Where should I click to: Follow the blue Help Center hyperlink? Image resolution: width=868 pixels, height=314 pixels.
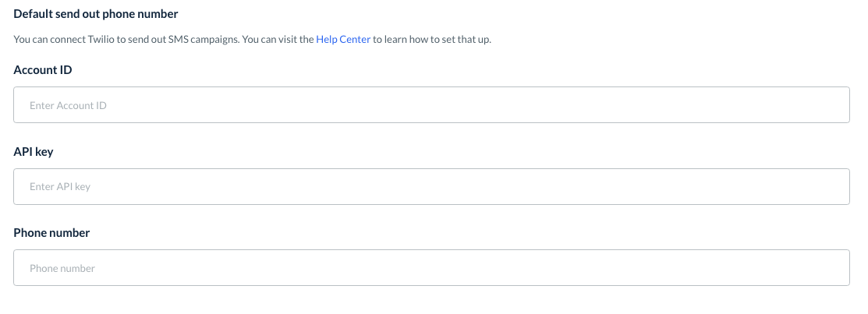tap(343, 39)
